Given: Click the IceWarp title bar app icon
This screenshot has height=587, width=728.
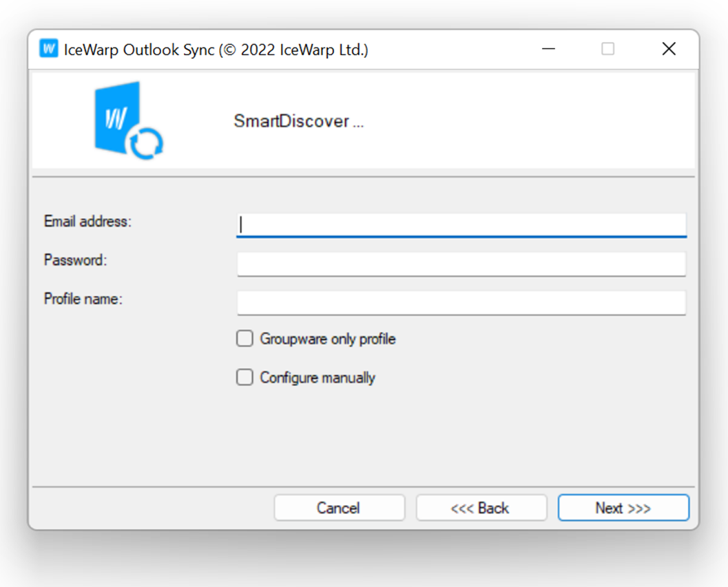Looking at the screenshot, I should (49, 48).
